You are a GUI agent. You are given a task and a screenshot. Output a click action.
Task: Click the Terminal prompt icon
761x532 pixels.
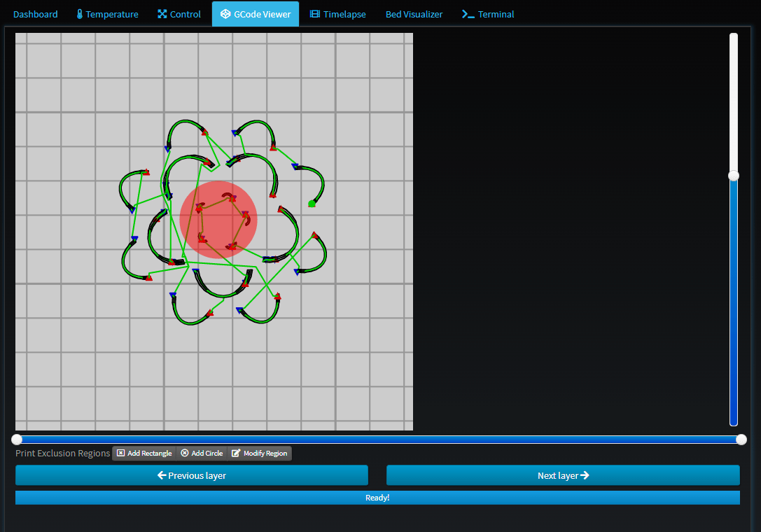468,14
